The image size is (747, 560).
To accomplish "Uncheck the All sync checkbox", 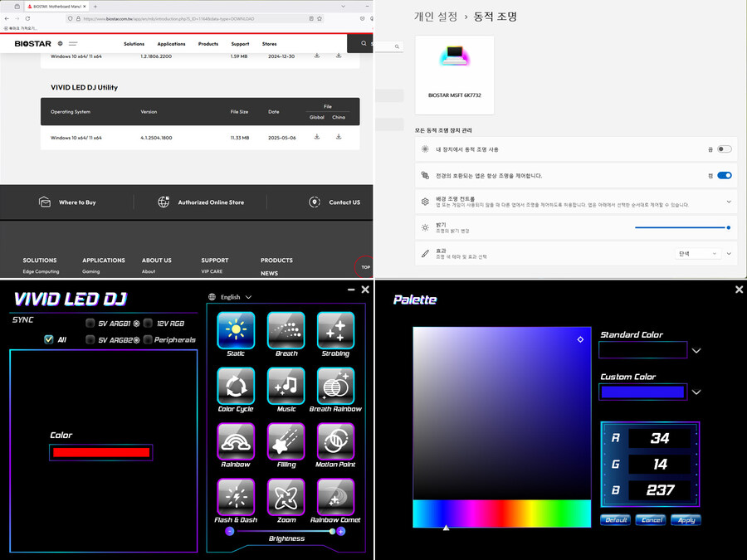I will [x=49, y=339].
